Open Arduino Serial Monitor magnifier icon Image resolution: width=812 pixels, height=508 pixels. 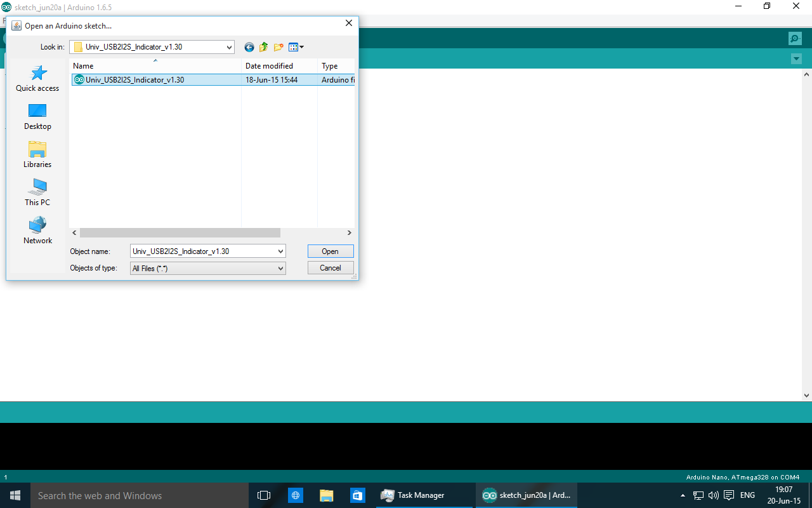click(x=795, y=38)
